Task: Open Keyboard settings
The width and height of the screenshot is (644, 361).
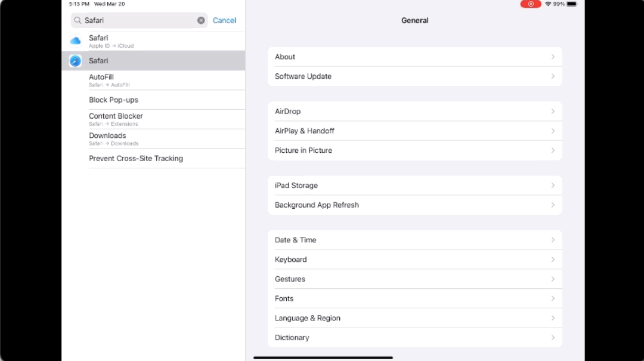Action: click(414, 260)
